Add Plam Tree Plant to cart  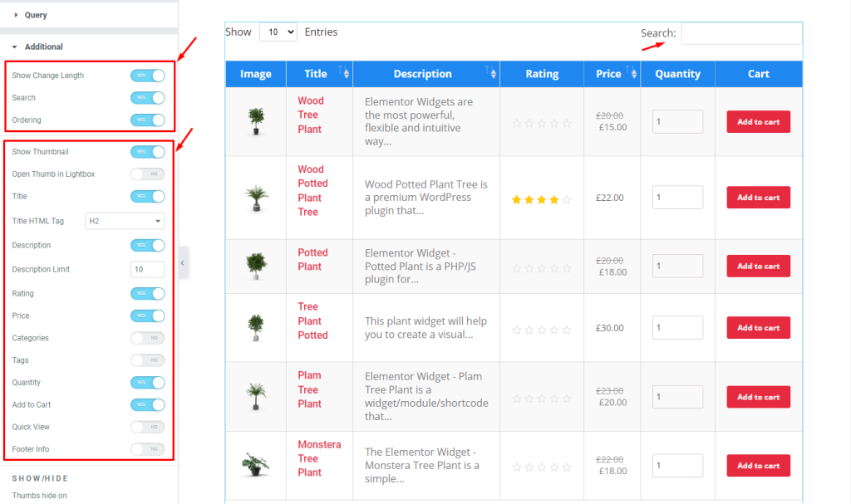click(x=758, y=397)
